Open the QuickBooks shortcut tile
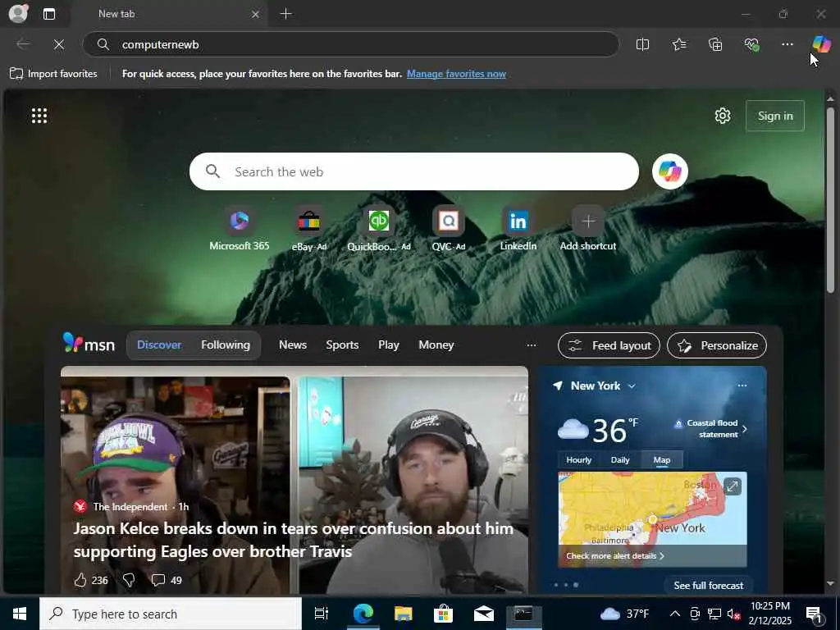This screenshot has height=630, width=840. pyautogui.click(x=379, y=229)
